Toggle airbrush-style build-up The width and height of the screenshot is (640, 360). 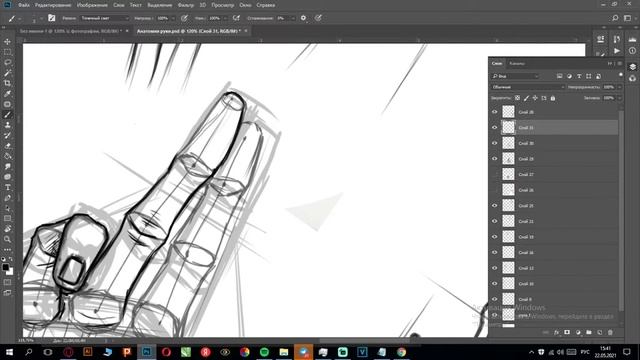click(236, 18)
